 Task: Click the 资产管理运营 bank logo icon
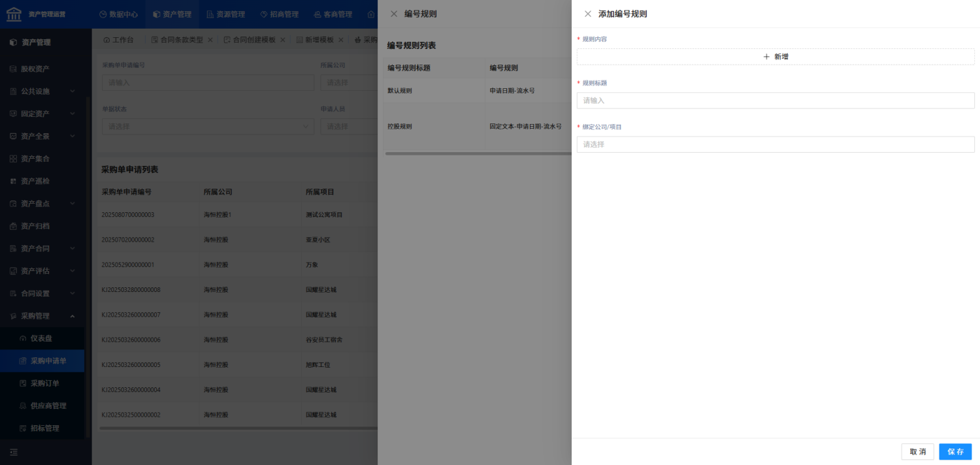click(x=14, y=14)
